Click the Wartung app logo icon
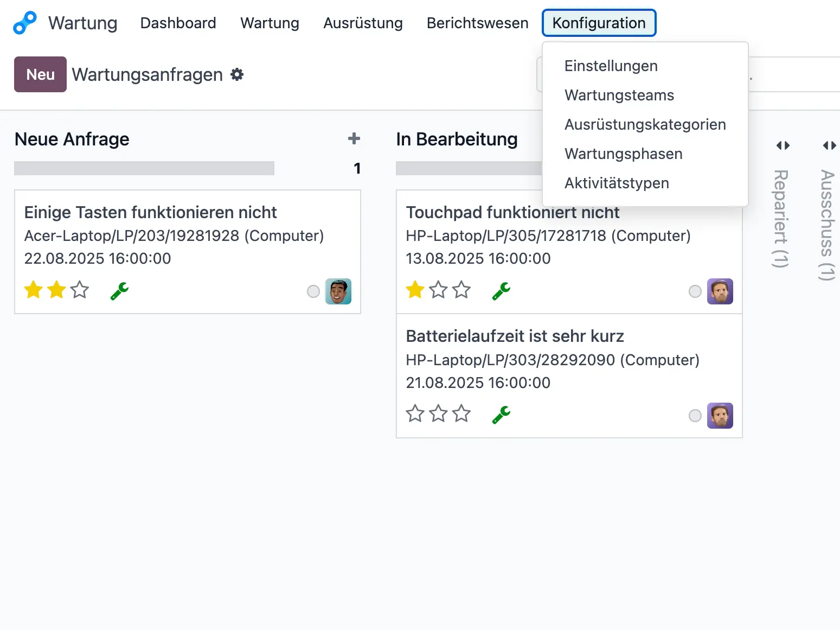The width and height of the screenshot is (840, 630). (x=24, y=23)
